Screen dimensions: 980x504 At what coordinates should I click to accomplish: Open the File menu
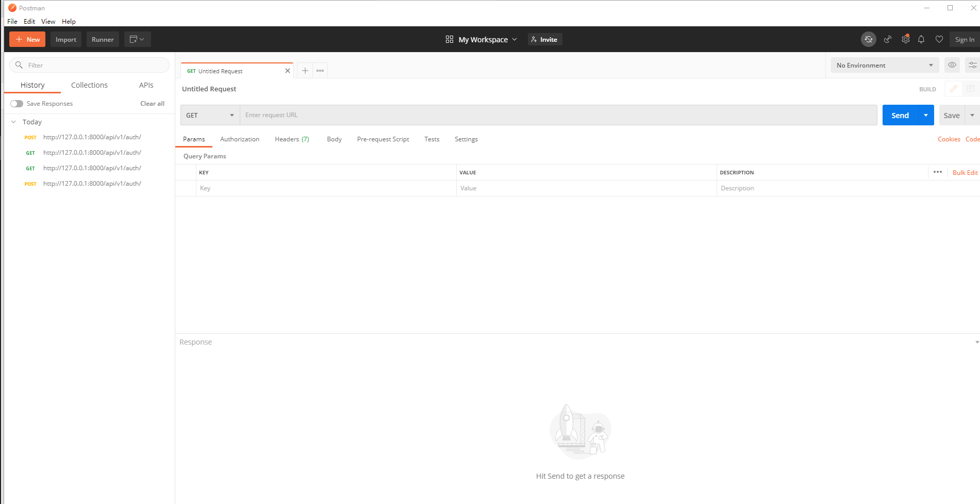[x=12, y=21]
